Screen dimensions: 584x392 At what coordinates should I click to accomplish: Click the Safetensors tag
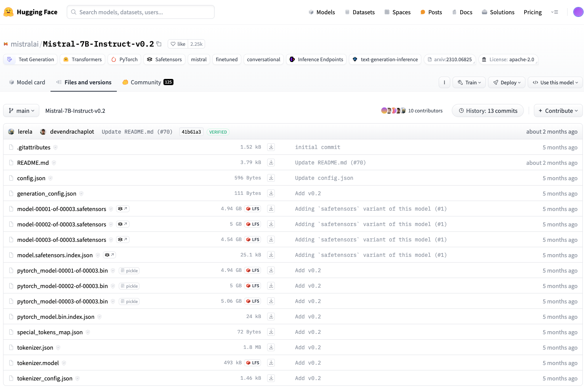(164, 59)
